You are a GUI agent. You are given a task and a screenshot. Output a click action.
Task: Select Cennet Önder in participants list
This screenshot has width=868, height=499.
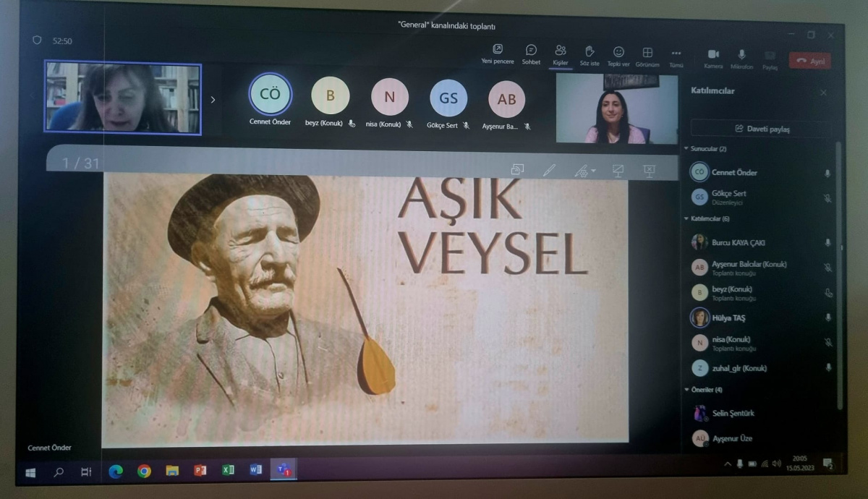(x=761, y=173)
